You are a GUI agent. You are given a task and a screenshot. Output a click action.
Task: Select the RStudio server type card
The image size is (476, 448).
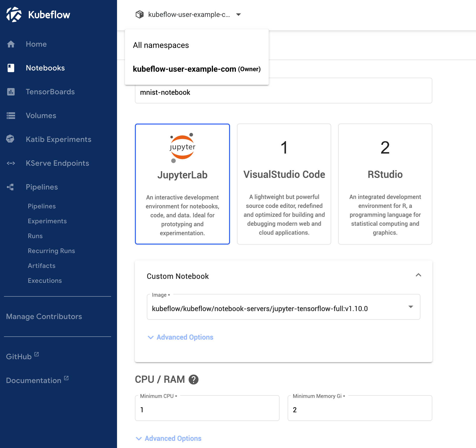click(385, 184)
